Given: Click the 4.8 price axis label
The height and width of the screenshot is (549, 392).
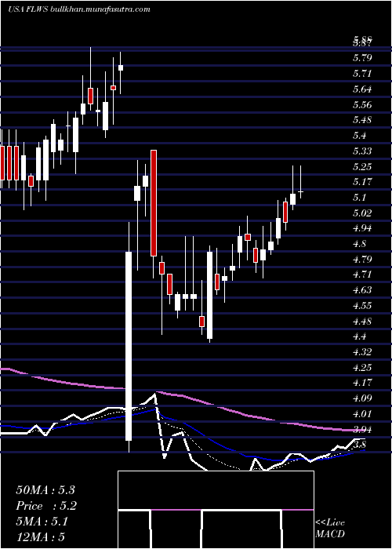Looking at the screenshot, I should [359, 243].
